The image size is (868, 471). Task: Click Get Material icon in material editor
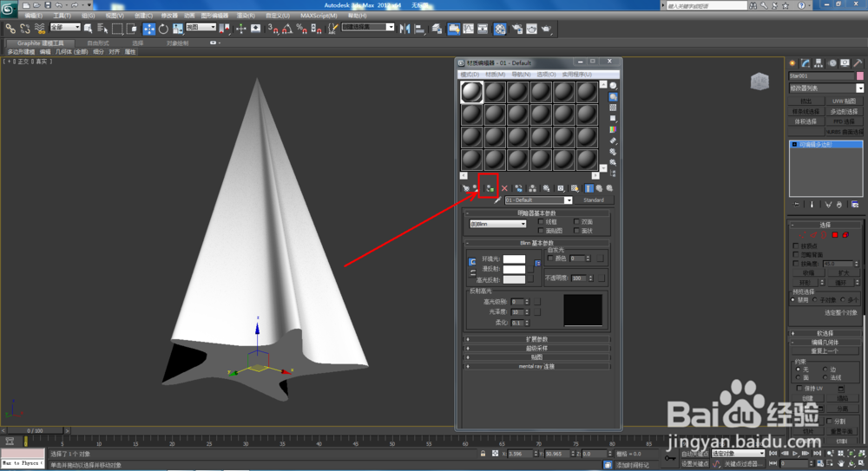click(465, 189)
